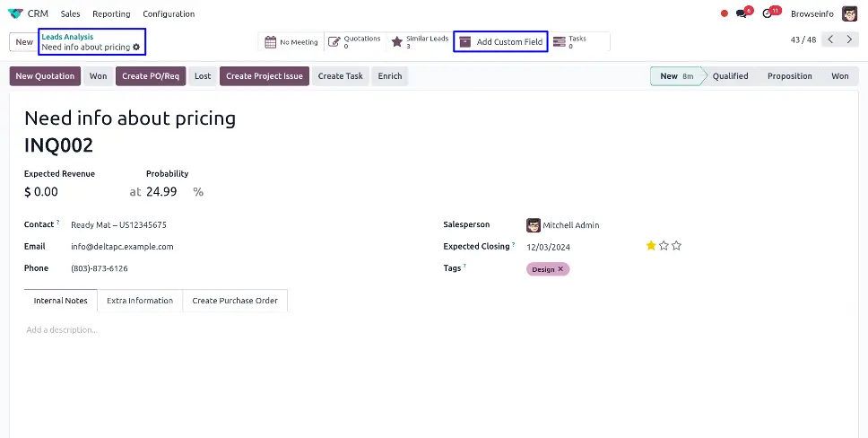Toggle the first priority star

[651, 245]
